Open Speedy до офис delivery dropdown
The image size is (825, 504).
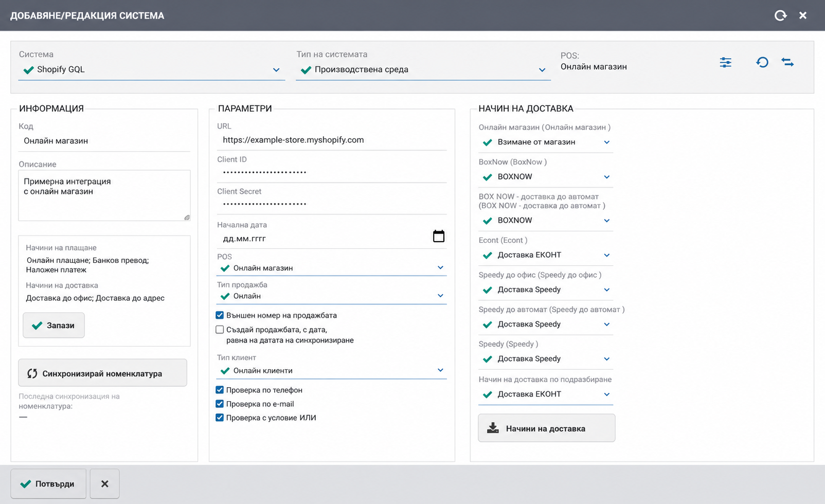546,290
